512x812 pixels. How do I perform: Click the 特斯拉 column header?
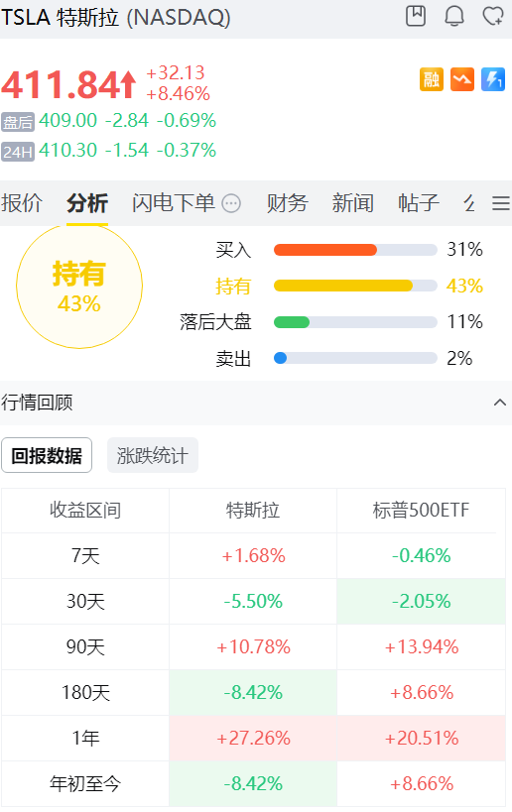click(x=253, y=510)
